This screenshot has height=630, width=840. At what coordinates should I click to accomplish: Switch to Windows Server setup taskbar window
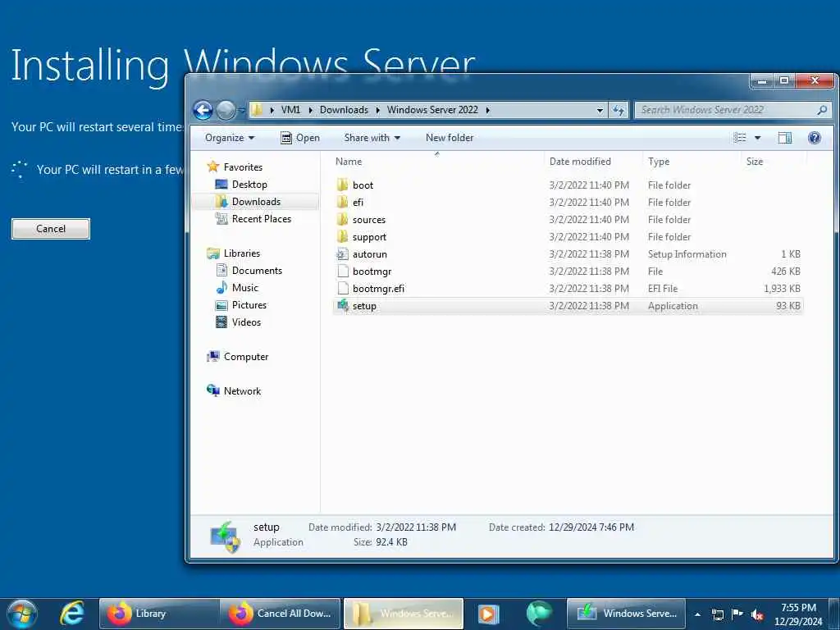pos(626,614)
